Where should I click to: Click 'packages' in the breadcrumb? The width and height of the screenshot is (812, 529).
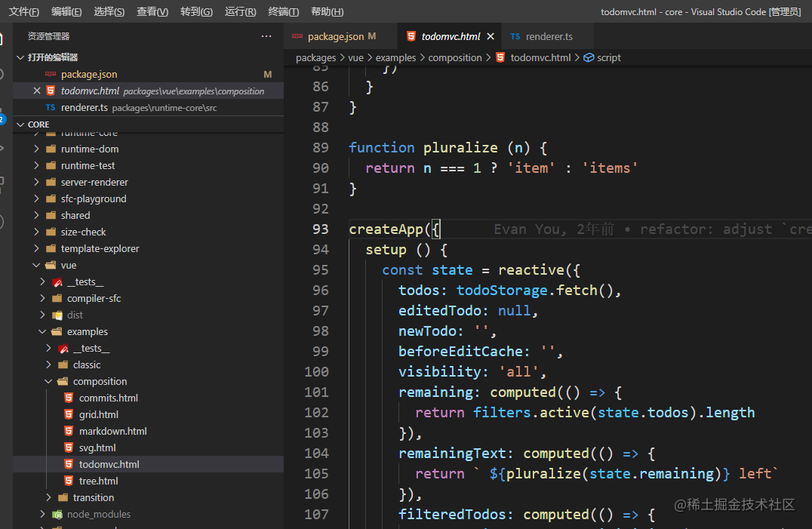[x=316, y=58]
